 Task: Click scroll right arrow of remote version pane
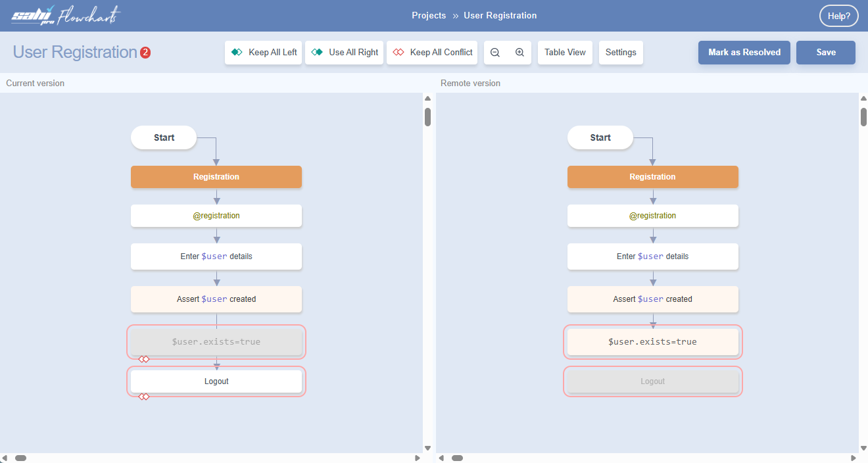click(854, 458)
